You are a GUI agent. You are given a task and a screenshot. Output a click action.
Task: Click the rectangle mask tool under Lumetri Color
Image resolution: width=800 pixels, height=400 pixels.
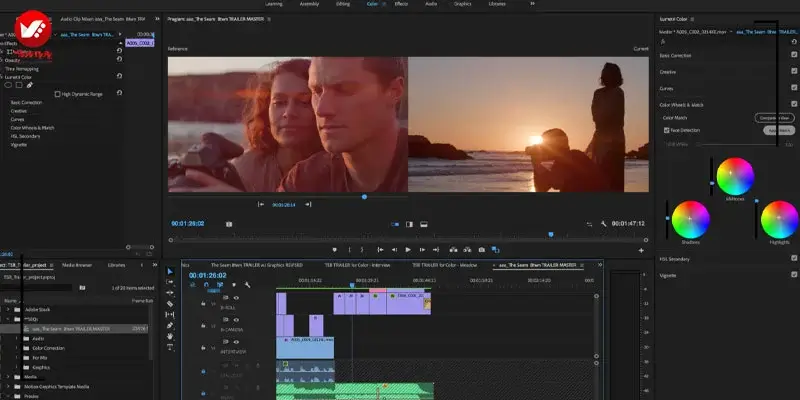click(19, 85)
